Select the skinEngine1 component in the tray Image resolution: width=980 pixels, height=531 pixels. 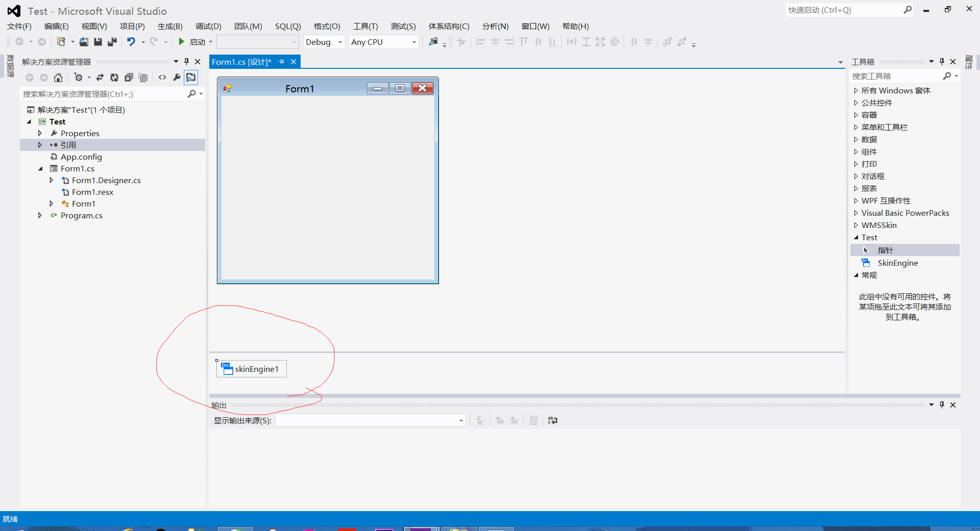pyautogui.click(x=251, y=369)
